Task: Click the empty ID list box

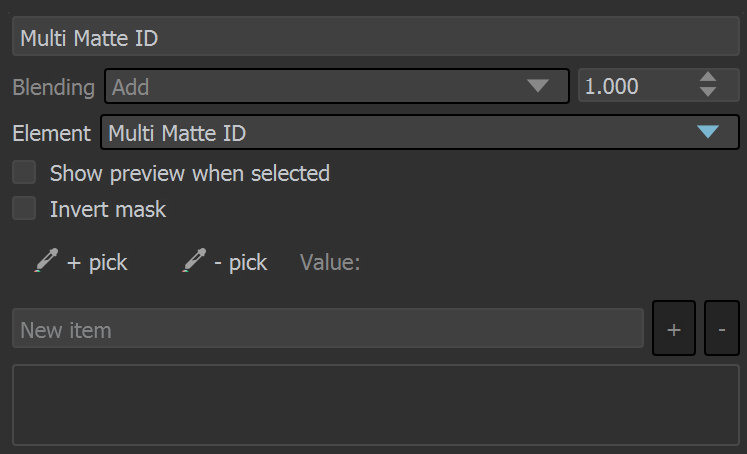Action: pyautogui.click(x=375, y=405)
